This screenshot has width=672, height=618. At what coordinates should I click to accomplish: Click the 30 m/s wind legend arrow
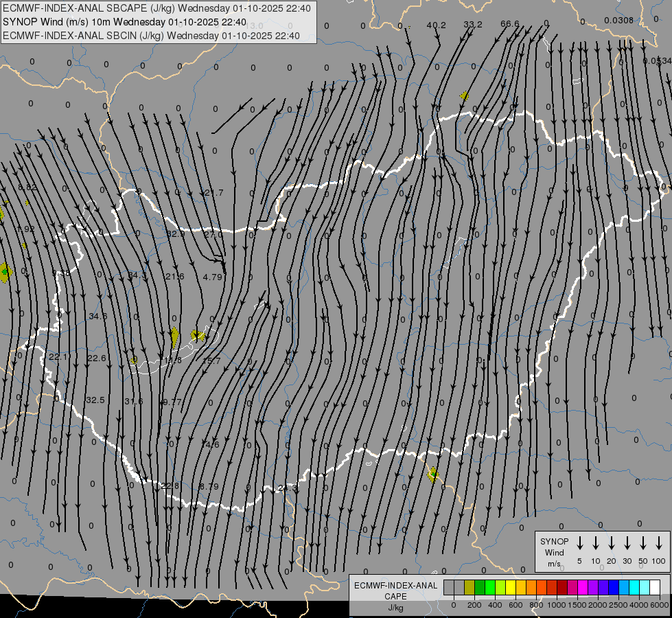(x=627, y=543)
